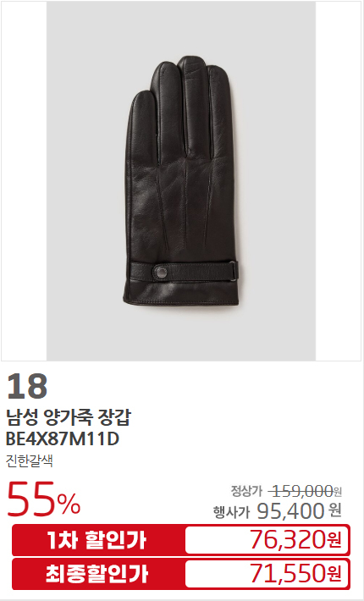Click the 진한갈색 color label

(x=29, y=460)
